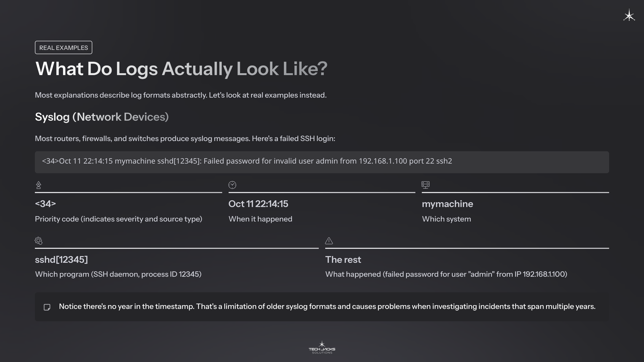This screenshot has height=362, width=644.
Task: Click the 'Which program (SSH daemon...)' description
Action: pos(118,274)
